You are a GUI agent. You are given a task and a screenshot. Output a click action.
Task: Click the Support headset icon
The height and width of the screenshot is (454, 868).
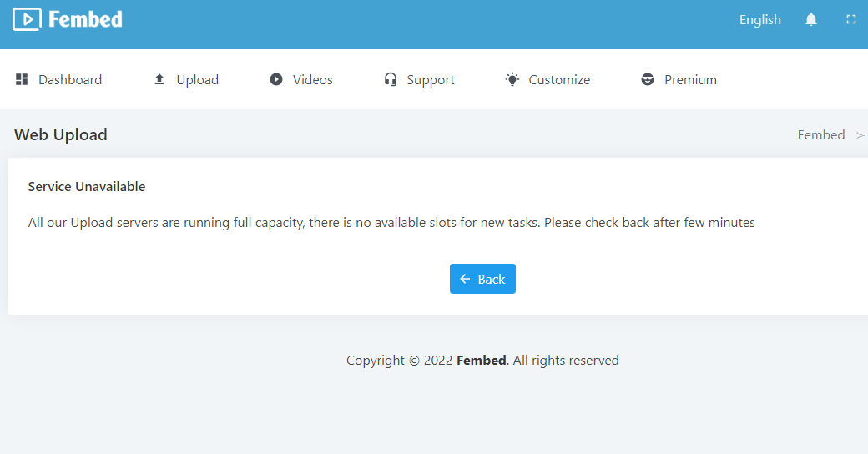391,80
